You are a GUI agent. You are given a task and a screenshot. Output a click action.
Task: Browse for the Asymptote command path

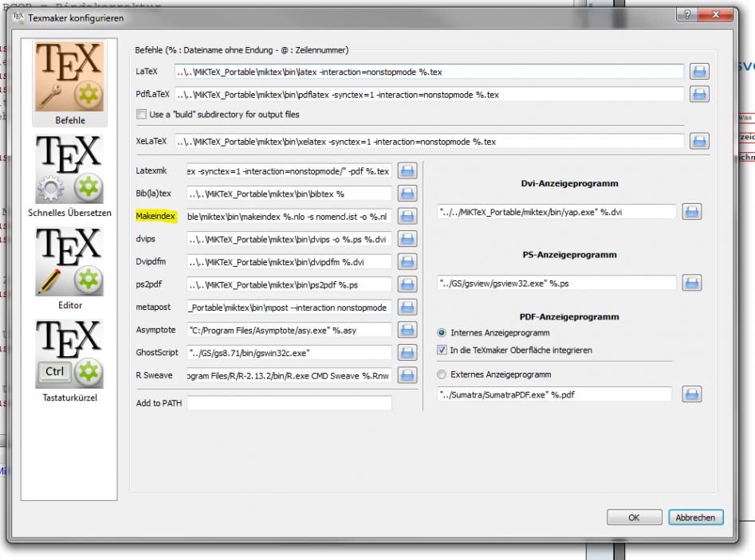[x=407, y=330]
